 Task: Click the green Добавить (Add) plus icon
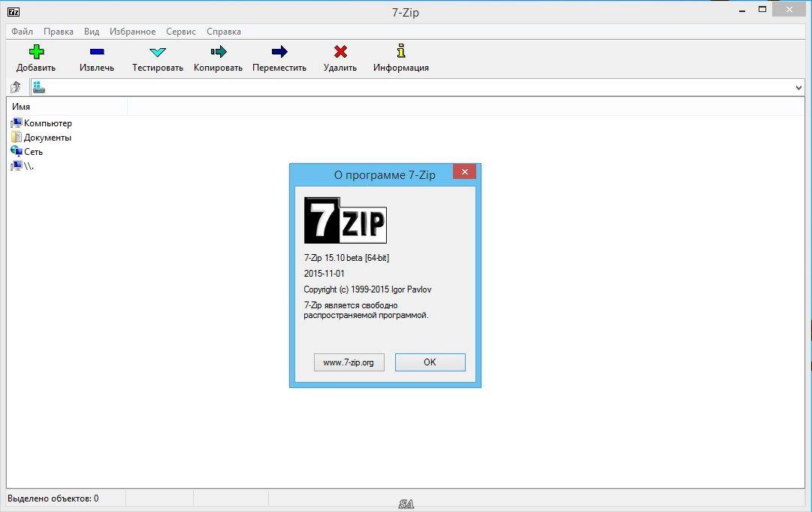click(36, 51)
